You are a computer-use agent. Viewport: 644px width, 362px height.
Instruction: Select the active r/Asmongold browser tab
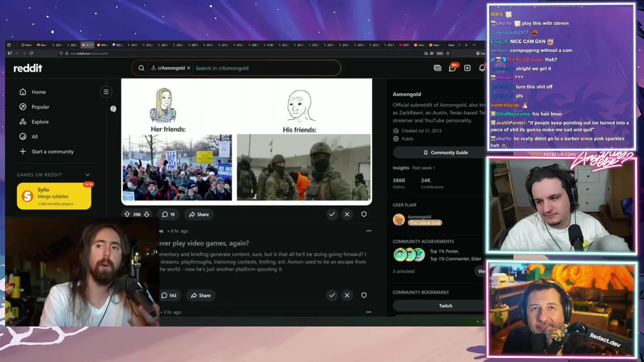point(87,45)
